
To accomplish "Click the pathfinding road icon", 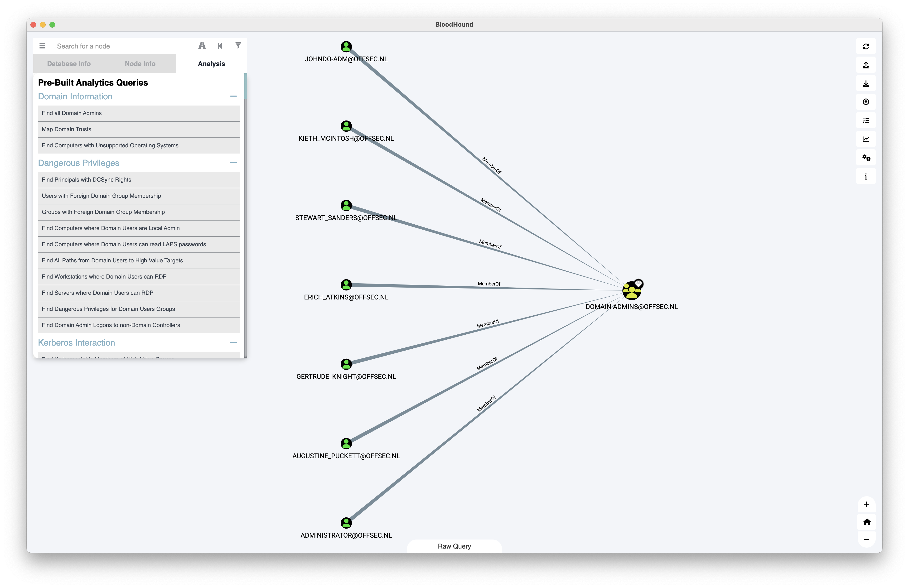I will pyautogui.click(x=202, y=46).
